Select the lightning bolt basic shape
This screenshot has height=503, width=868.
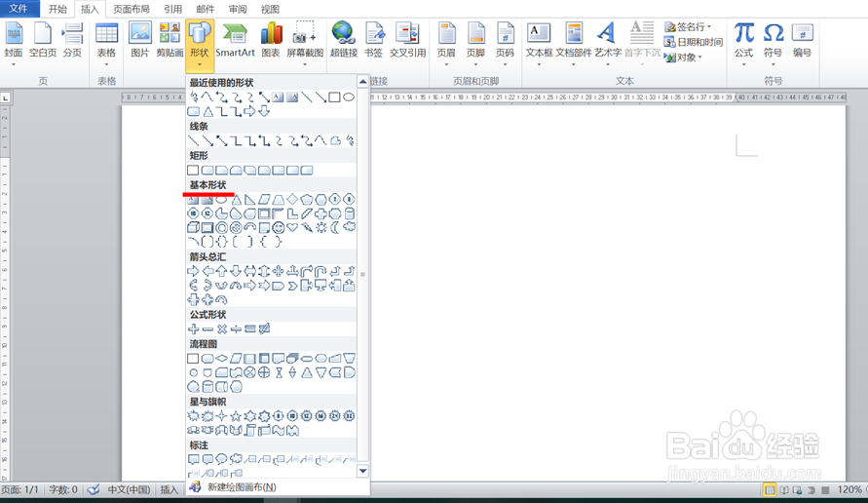tap(307, 228)
